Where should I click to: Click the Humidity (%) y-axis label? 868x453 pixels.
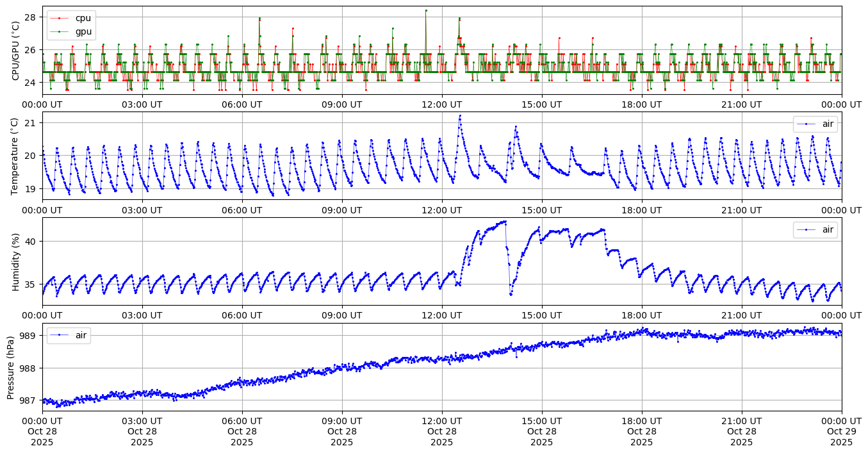click(16, 261)
